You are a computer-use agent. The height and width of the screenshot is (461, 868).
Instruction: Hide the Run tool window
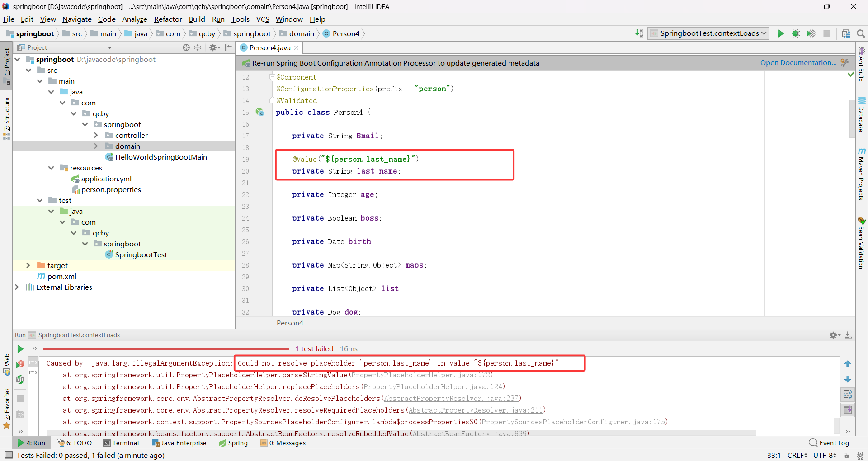pos(849,335)
